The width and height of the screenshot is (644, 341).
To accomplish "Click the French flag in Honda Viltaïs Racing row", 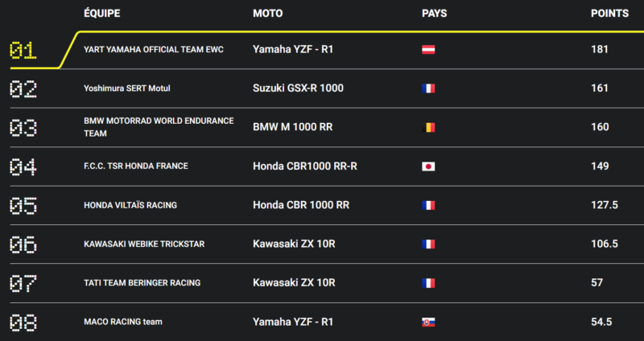I will [428, 205].
